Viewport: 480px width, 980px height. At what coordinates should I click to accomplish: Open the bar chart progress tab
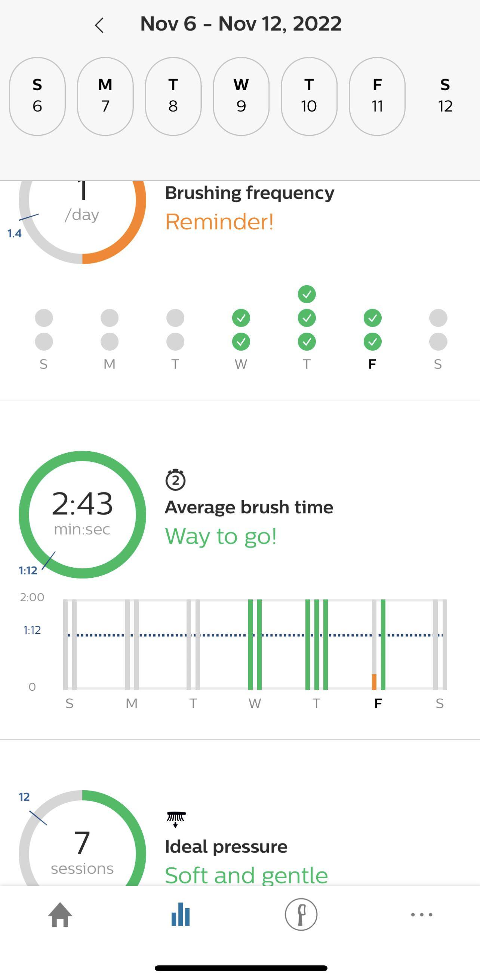click(181, 915)
